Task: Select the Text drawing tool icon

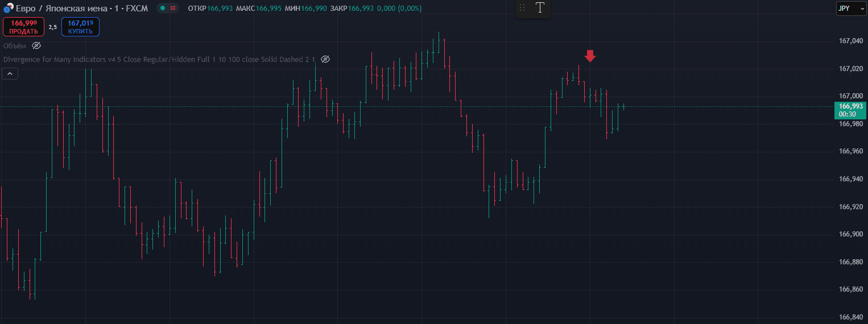Action: coord(540,8)
